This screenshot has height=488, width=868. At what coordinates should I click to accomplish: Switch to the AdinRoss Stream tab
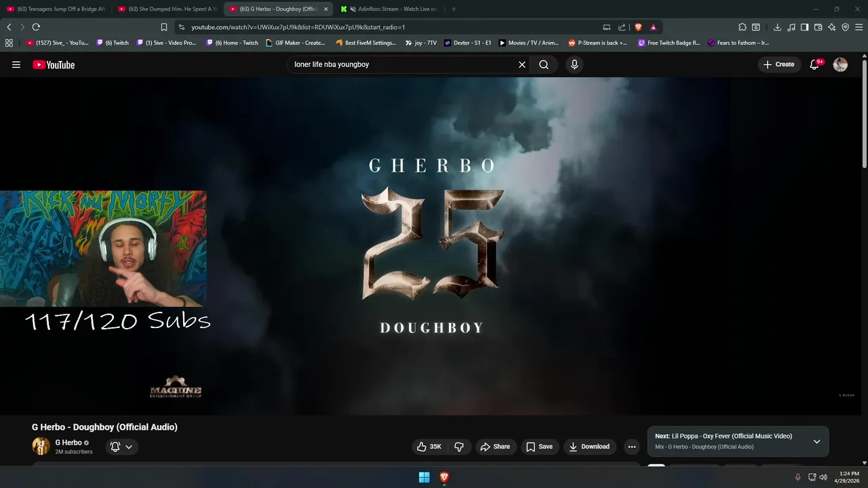[x=389, y=9]
